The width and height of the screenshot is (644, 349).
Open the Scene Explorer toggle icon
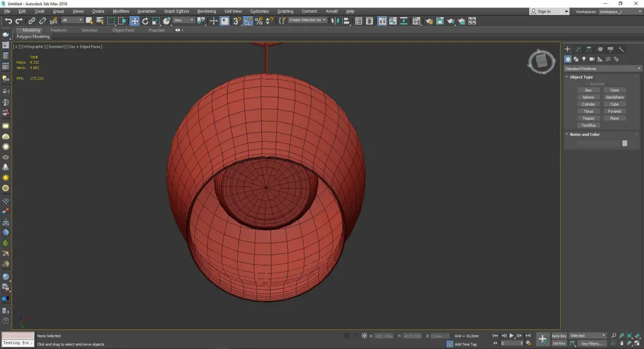(x=358, y=21)
